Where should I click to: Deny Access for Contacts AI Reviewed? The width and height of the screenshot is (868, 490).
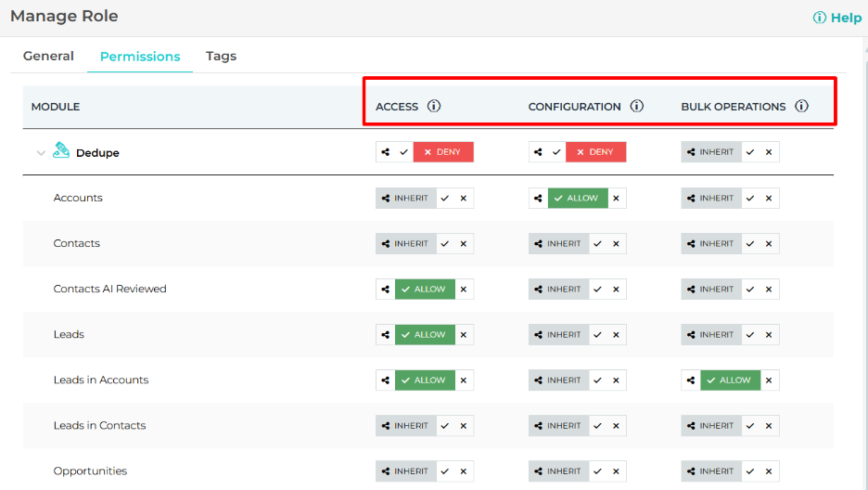click(x=464, y=289)
